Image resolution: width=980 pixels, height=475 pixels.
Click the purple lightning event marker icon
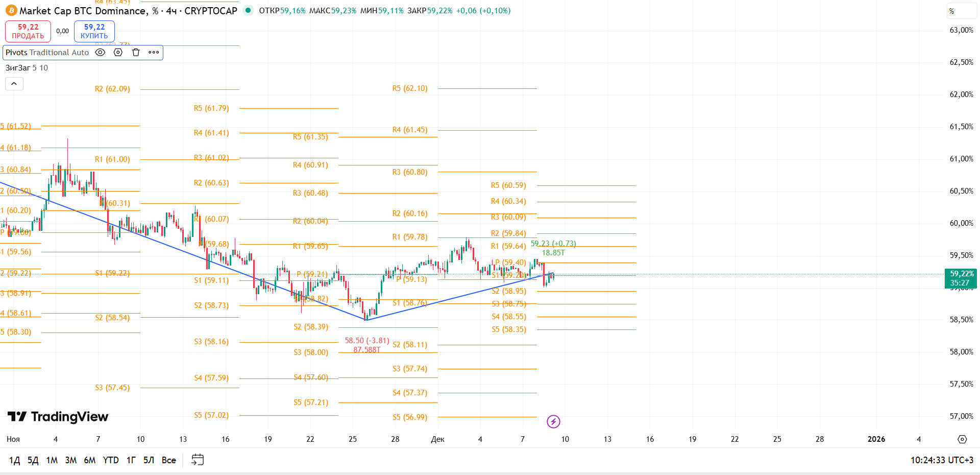[x=553, y=421]
